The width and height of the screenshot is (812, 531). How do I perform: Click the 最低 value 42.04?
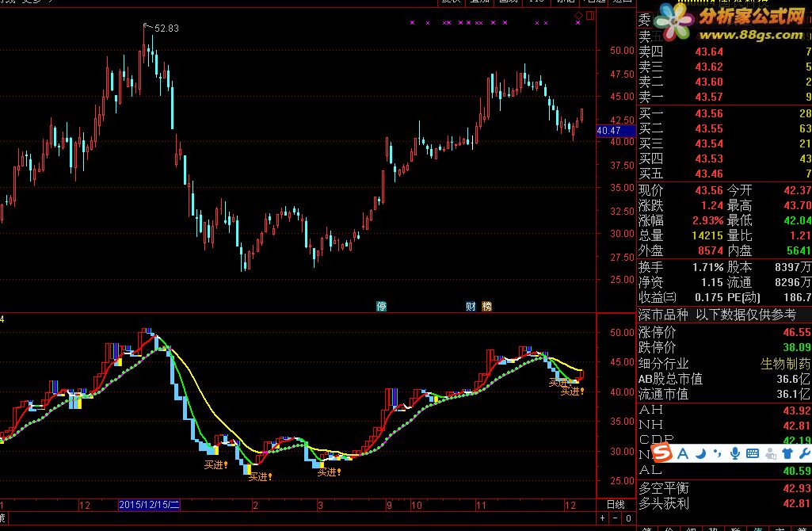click(x=797, y=220)
